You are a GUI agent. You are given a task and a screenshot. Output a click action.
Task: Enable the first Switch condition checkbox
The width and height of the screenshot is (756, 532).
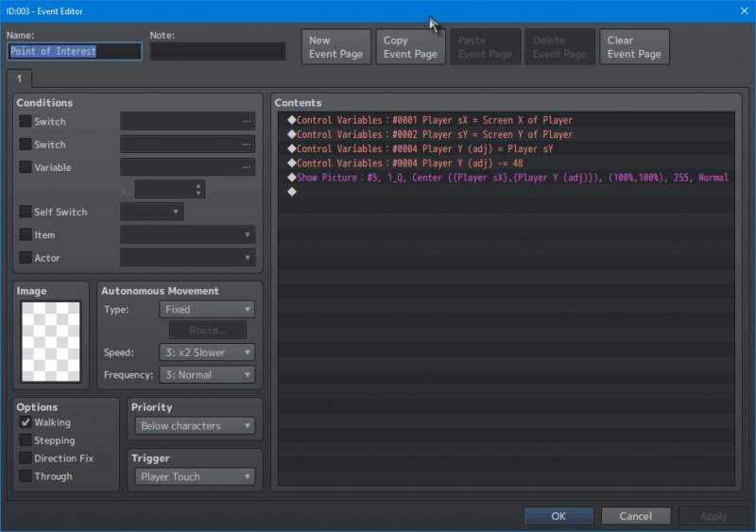pyautogui.click(x=26, y=121)
